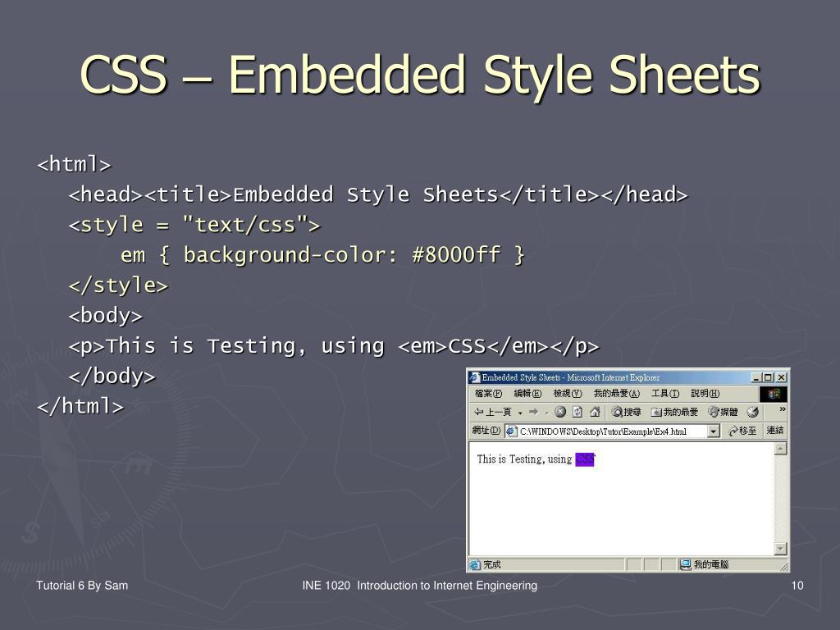Click the Forward arrow in browser toolbar
Image resolution: width=840 pixels, height=630 pixels.
pos(533,412)
